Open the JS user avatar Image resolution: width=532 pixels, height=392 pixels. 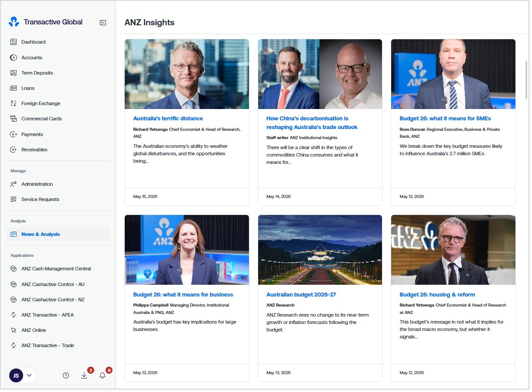[16, 375]
